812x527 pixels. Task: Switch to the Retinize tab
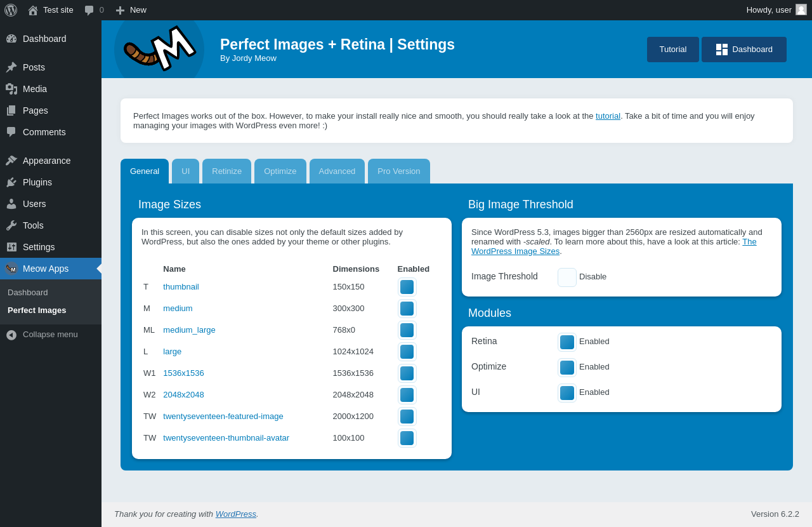tap(226, 171)
